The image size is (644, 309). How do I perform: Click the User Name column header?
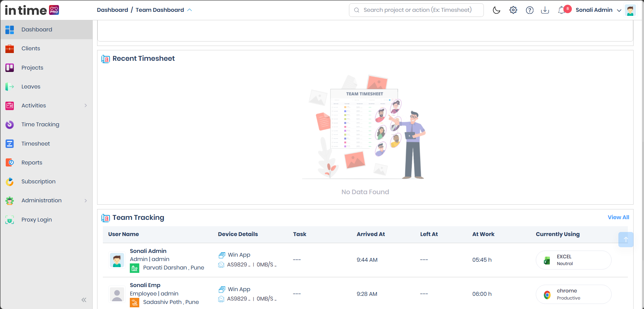pos(123,234)
